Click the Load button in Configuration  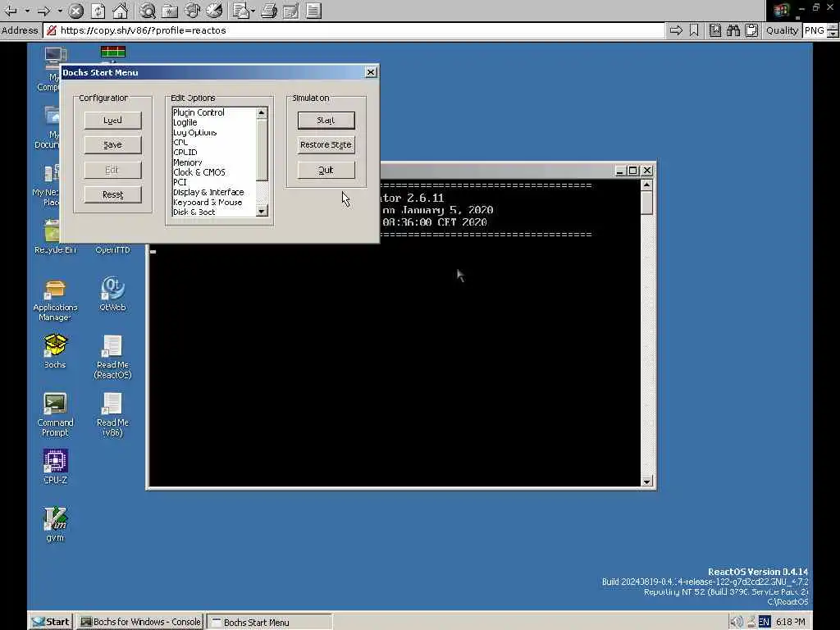112,120
